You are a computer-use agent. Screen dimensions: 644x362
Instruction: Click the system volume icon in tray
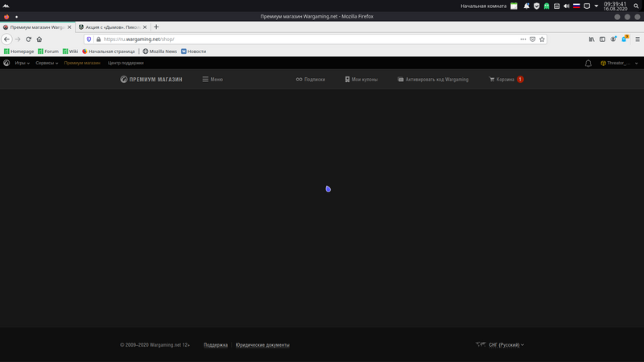pos(566,6)
